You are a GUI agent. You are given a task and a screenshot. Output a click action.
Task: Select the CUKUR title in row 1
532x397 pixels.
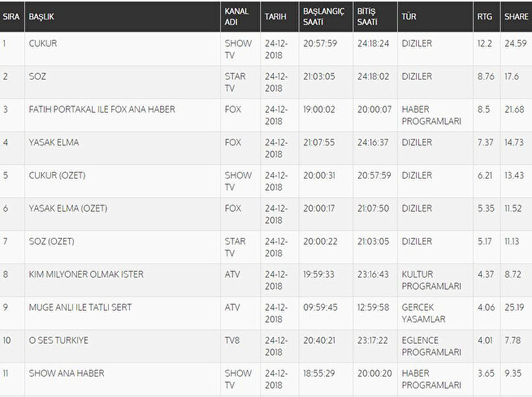(43, 42)
